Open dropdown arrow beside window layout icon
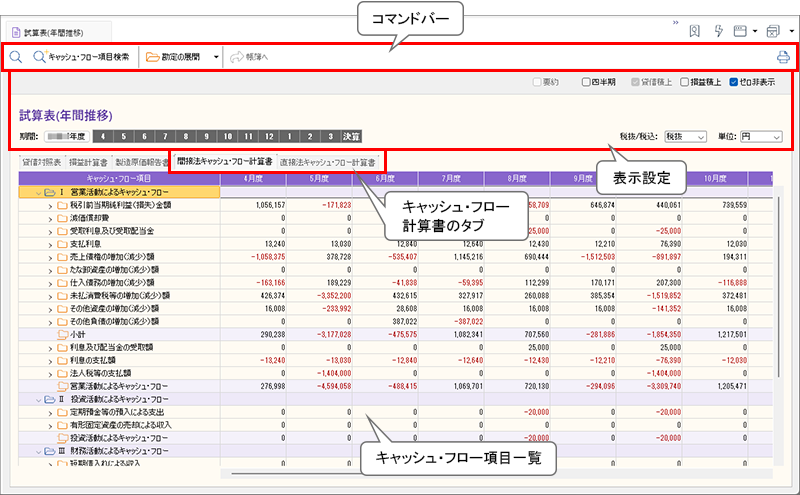Screen dimensions: 800x495 coord(755,31)
